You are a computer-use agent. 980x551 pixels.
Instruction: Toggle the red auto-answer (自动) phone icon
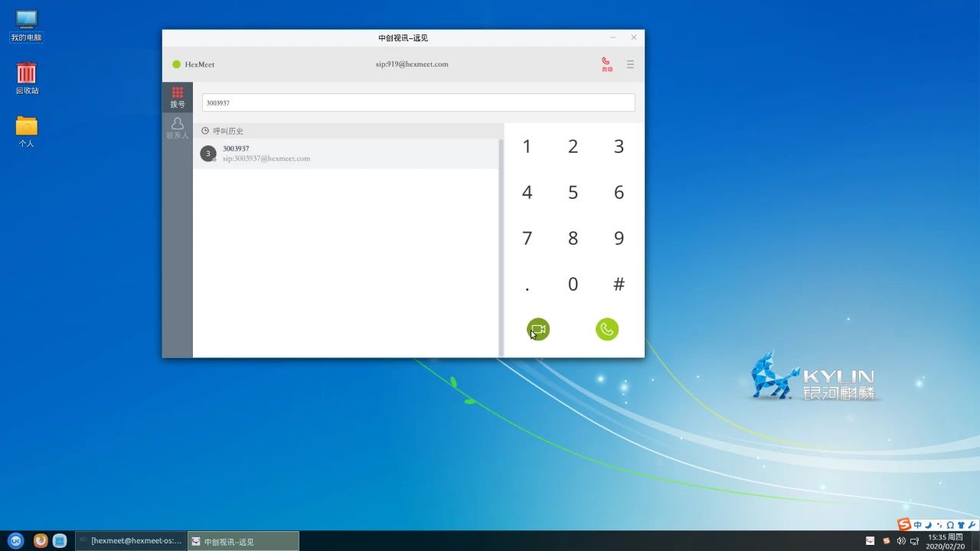[606, 64]
